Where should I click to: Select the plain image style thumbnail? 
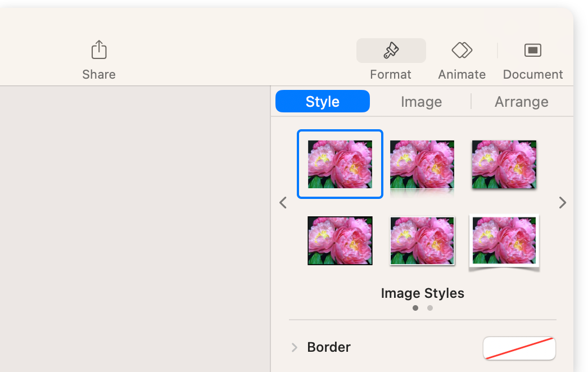(x=340, y=164)
